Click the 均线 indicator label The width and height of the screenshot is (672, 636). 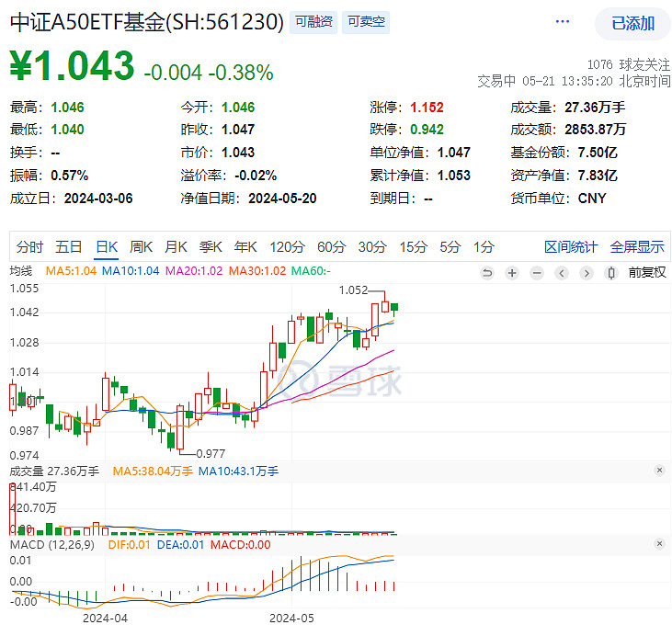point(21,271)
